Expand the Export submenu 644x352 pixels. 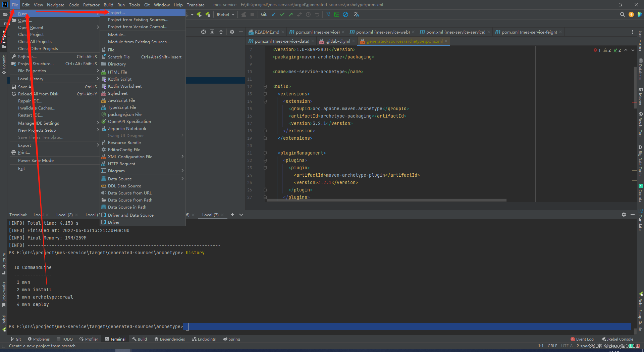55,145
